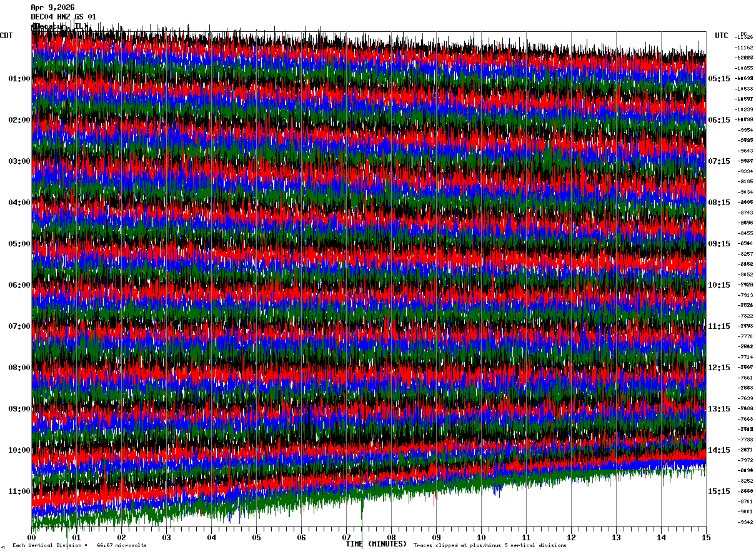Click the DC offset value -10239
This screenshot has width=756, height=554.
point(744,109)
